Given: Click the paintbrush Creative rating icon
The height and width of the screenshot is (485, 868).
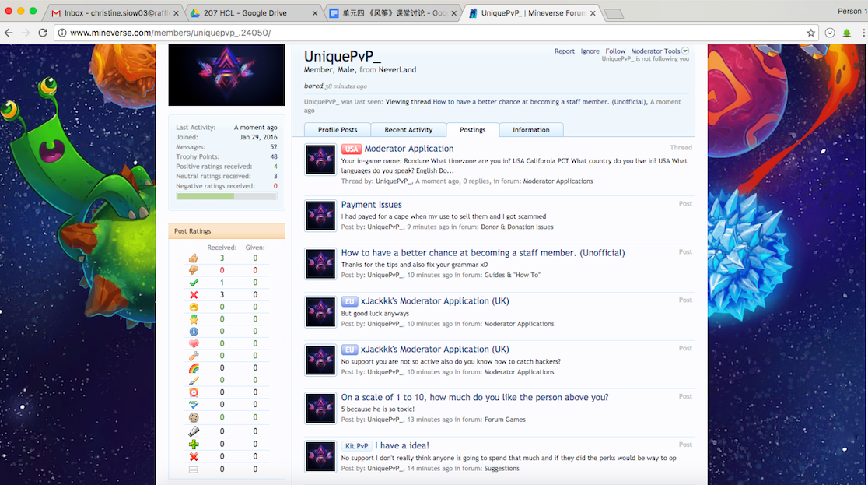Looking at the screenshot, I should (193, 380).
